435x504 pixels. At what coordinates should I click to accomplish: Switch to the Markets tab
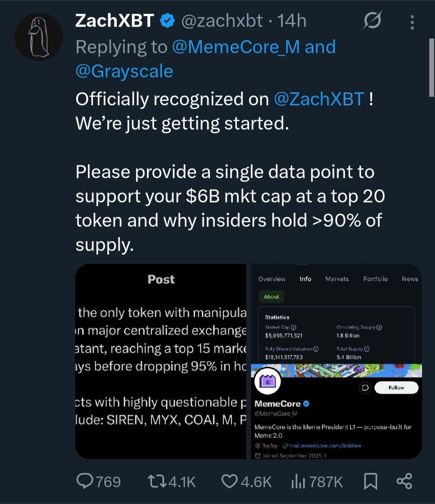[337, 279]
